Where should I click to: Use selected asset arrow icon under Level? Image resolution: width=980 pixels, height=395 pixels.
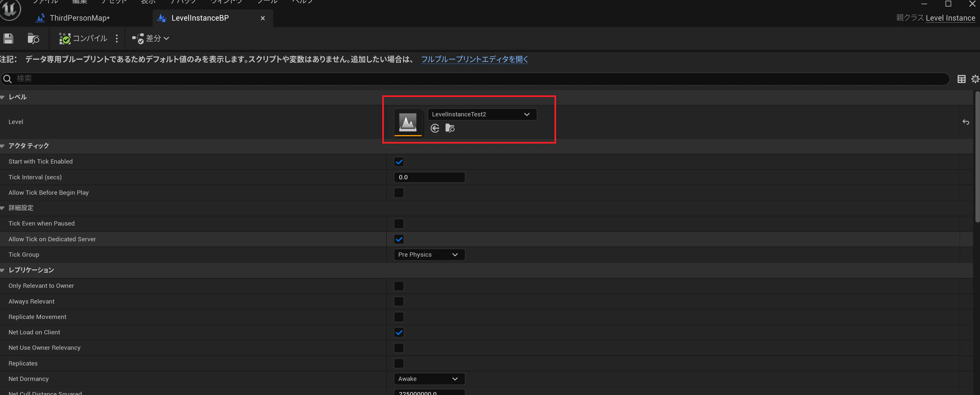[435, 128]
